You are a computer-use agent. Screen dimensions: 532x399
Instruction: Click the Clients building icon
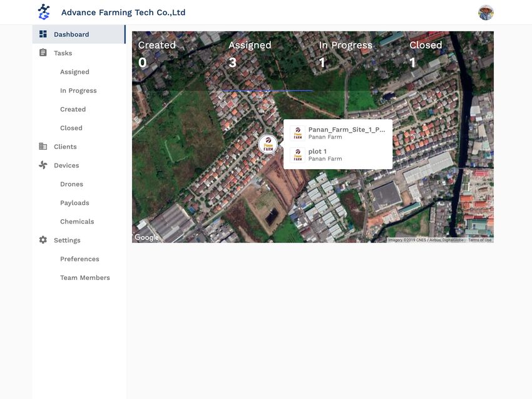coord(43,146)
